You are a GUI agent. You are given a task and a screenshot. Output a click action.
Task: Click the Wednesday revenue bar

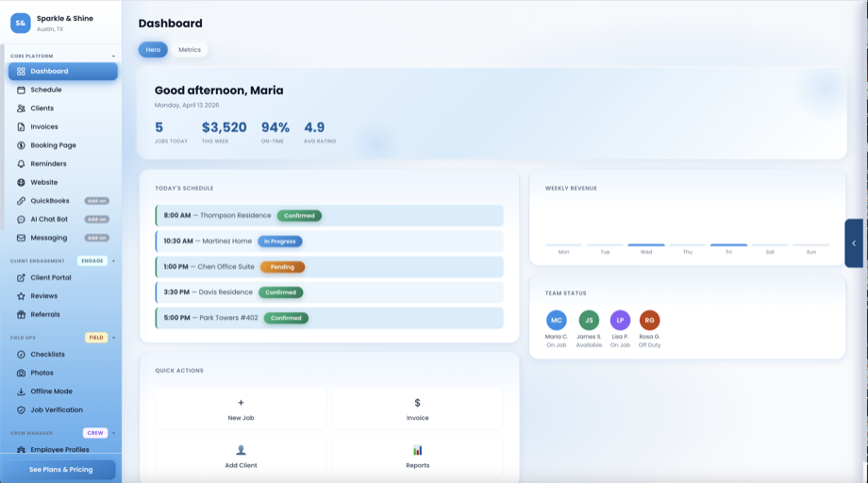point(646,245)
